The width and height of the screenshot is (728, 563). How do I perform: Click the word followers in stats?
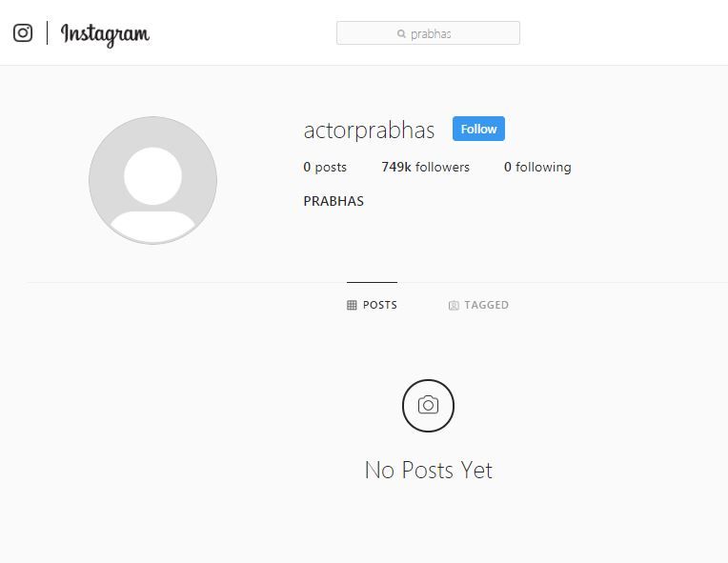[442, 167]
